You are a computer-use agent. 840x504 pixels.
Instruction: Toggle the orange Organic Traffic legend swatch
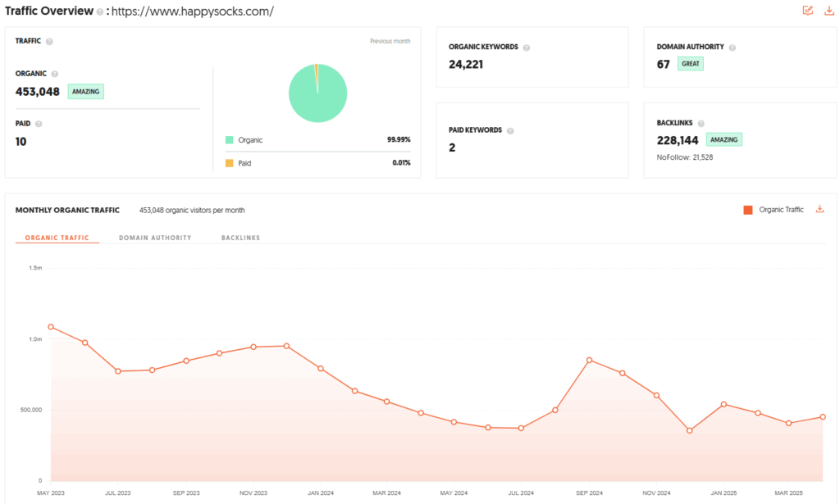[x=748, y=210]
